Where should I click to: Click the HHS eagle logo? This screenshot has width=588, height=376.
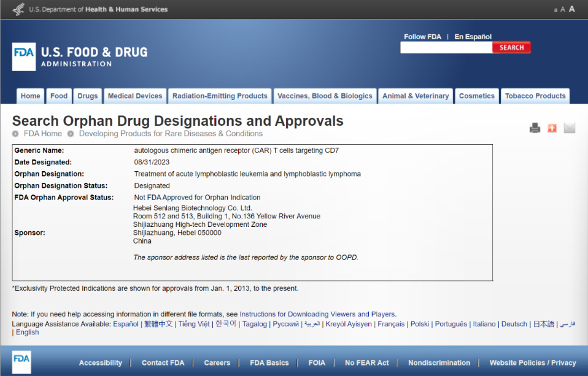click(18, 9)
